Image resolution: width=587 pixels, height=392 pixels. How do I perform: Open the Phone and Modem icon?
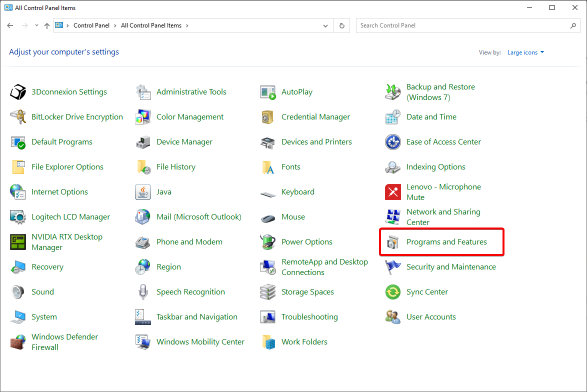143,242
